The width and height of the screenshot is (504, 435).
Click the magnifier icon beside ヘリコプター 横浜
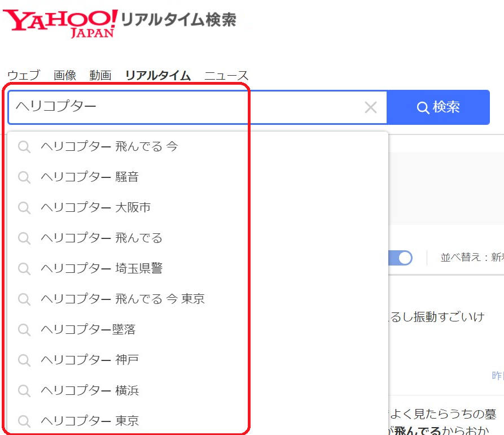point(24,390)
